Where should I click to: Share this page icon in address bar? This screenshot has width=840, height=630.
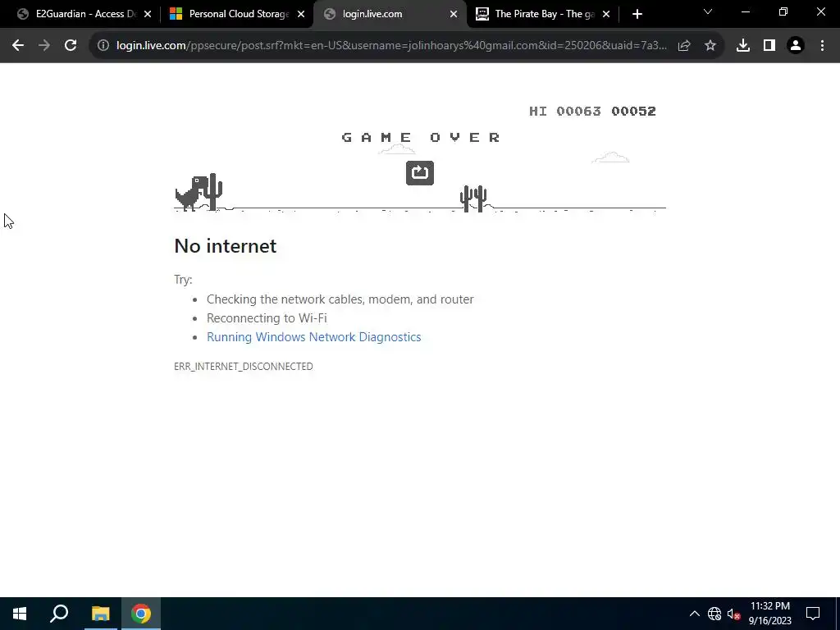684,46
